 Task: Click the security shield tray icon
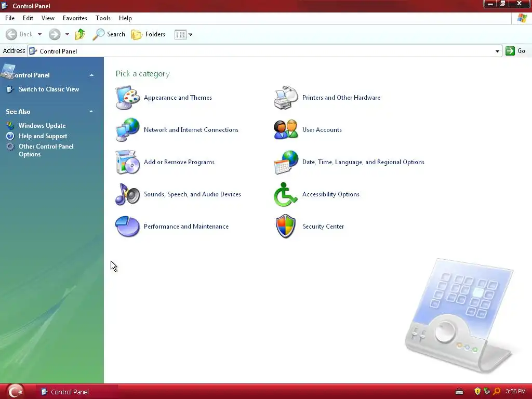pyautogui.click(x=477, y=392)
